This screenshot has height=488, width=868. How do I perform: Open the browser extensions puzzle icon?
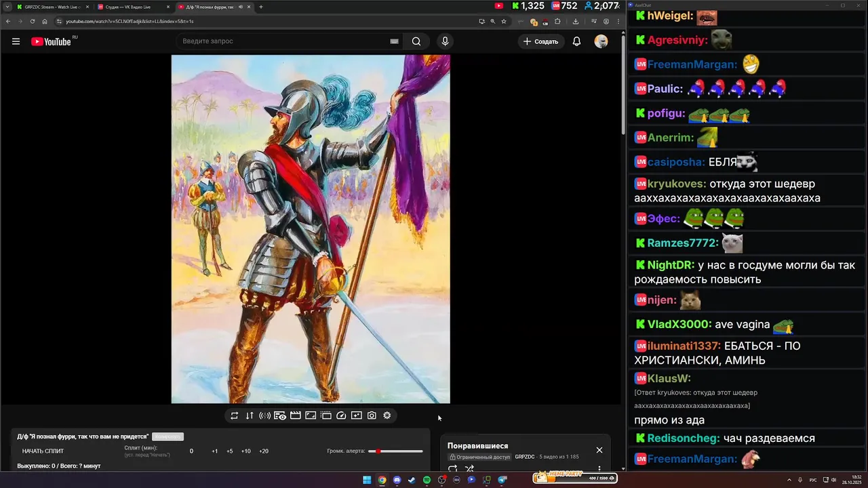[x=557, y=21]
